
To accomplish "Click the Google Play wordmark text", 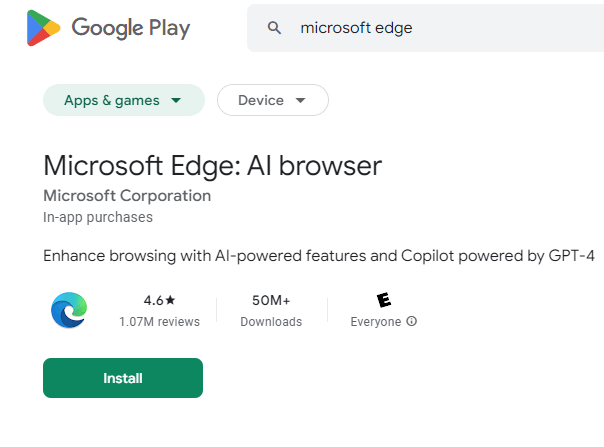I will 130,28.
